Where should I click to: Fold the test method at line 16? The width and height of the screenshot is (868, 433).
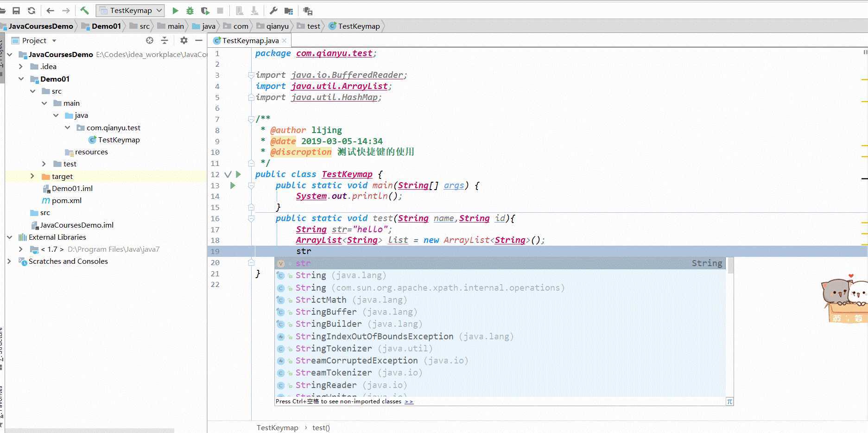[x=251, y=218]
